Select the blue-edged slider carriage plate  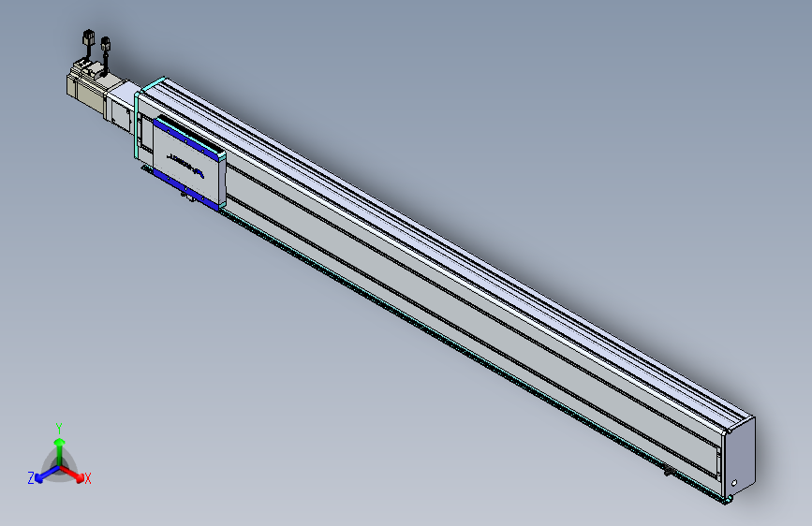pos(189,163)
